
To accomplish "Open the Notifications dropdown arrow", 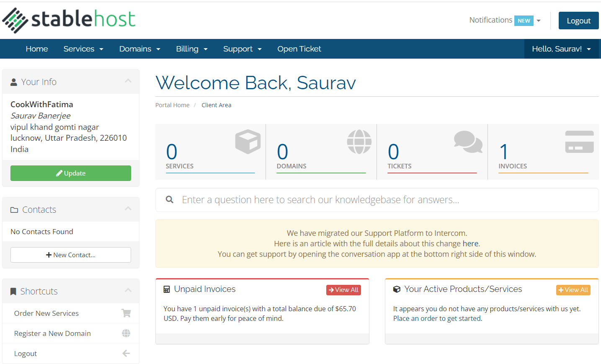I will click(539, 20).
